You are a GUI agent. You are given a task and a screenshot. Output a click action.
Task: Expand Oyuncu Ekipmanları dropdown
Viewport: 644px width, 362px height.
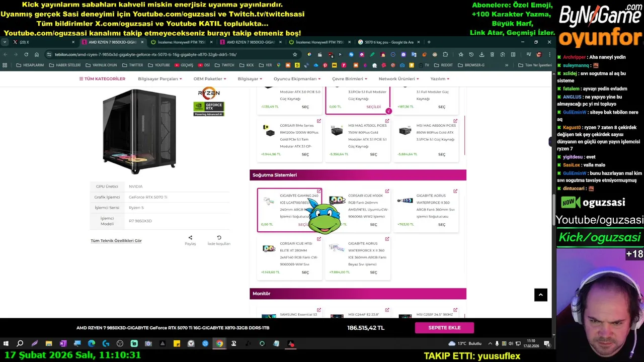(297, 79)
